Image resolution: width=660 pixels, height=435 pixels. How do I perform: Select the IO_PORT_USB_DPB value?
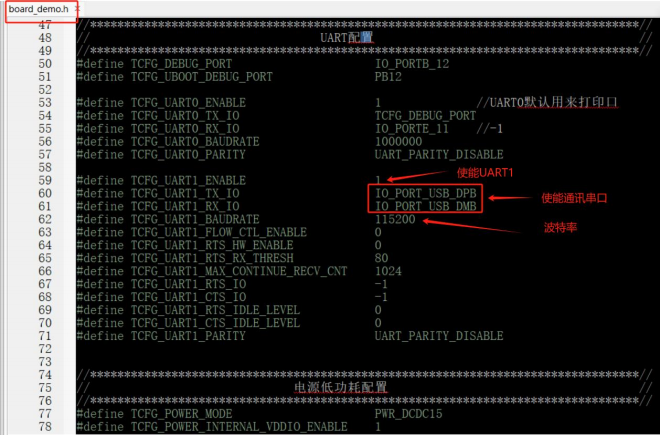pyautogui.click(x=426, y=194)
